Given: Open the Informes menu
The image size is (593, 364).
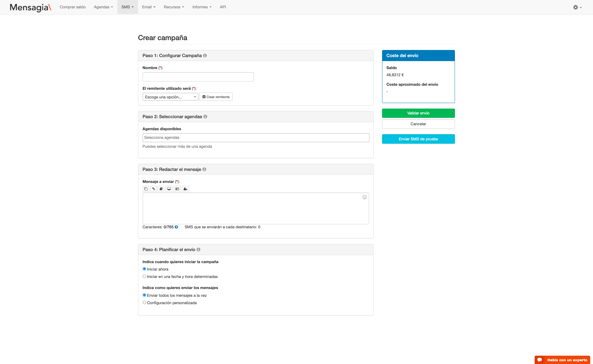Looking at the screenshot, I should (201, 7).
